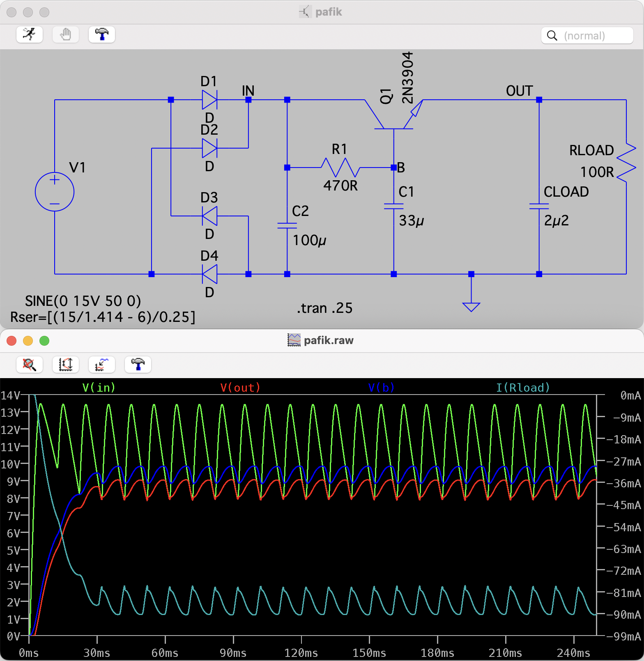The height and width of the screenshot is (661, 644).
Task: Click the R1 470R resistor
Action: tap(340, 168)
